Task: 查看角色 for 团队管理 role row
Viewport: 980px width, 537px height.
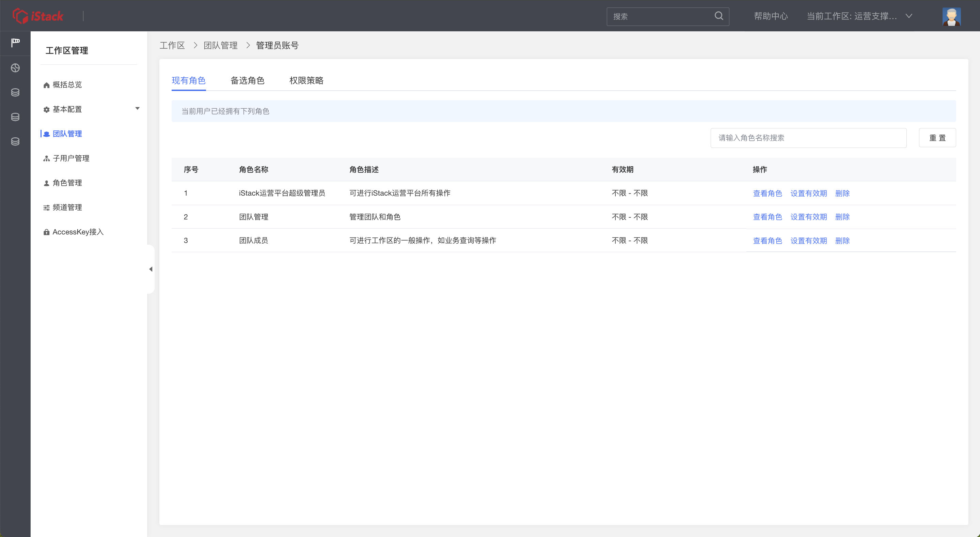Action: [767, 217]
